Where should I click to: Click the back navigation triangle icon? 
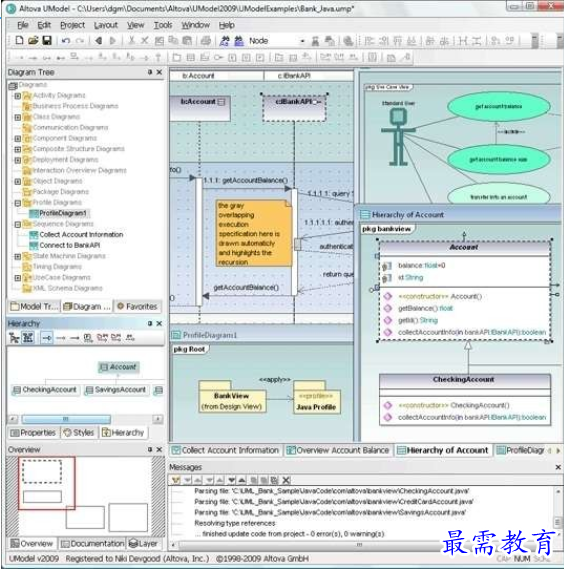click(98, 41)
